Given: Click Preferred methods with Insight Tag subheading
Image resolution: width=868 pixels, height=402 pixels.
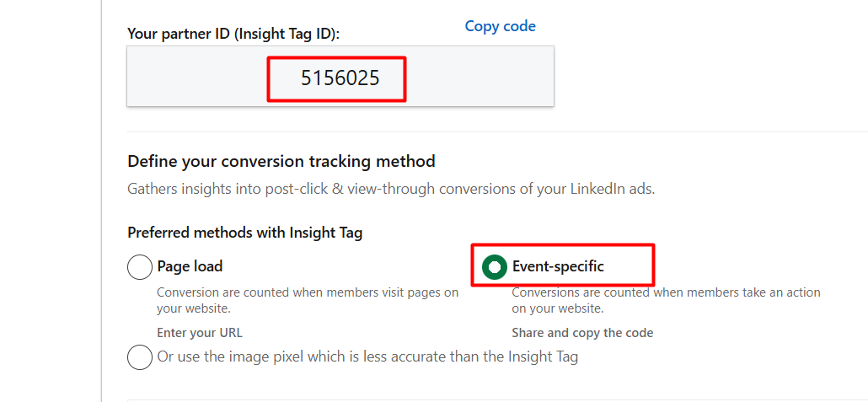Looking at the screenshot, I should (x=244, y=233).
